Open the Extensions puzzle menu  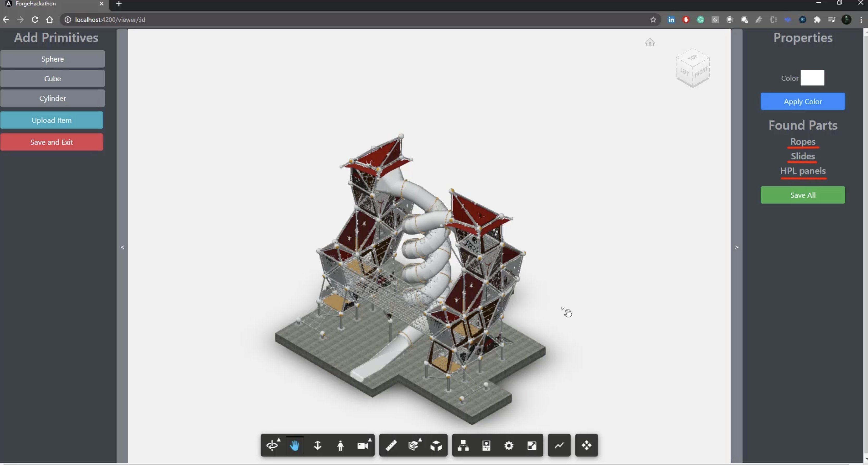coord(817,20)
